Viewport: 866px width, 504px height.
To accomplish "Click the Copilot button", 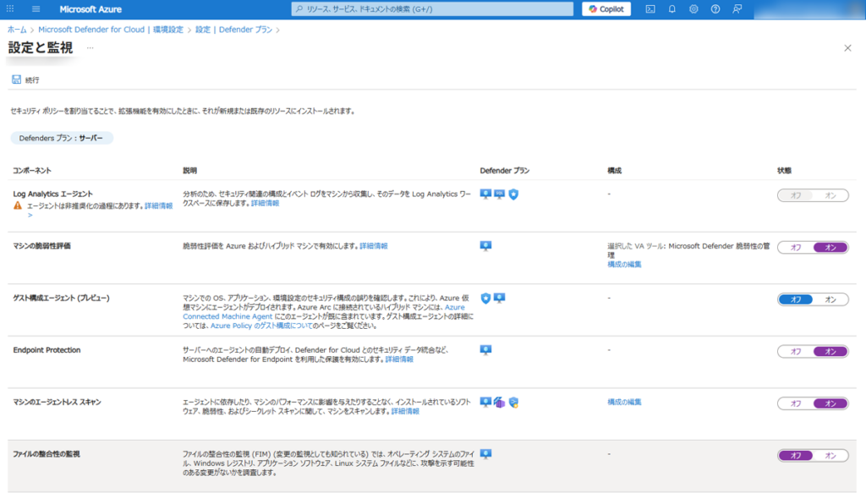I will [x=606, y=9].
